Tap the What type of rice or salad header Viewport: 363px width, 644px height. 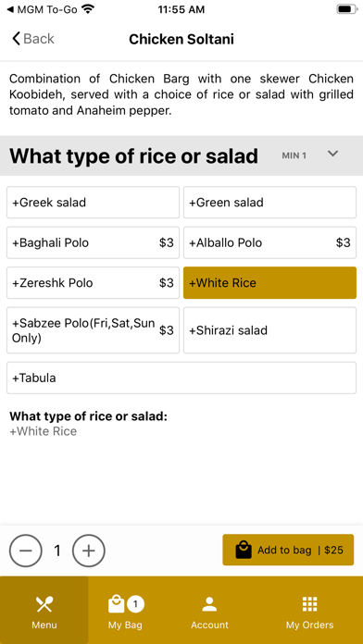(x=134, y=155)
